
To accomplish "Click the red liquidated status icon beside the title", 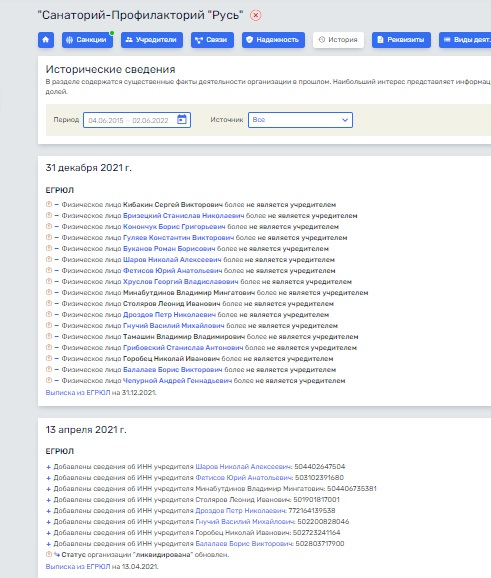I will pyautogui.click(x=255, y=15).
